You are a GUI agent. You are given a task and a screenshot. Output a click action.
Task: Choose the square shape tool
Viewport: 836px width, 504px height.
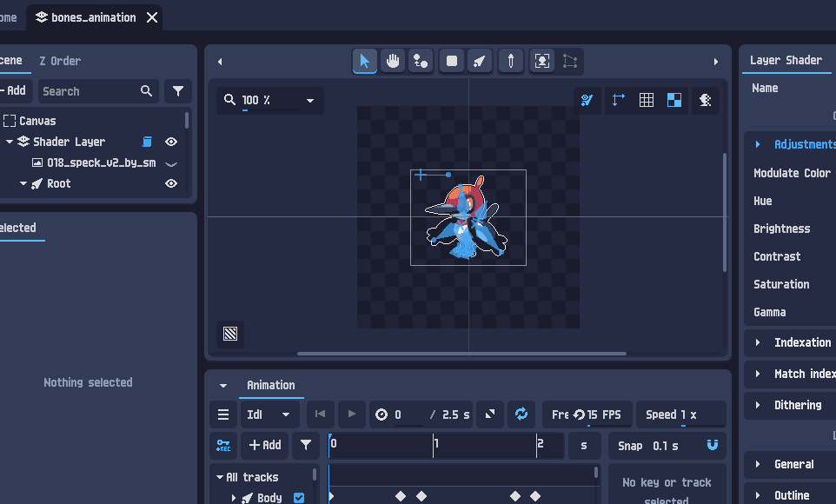[x=452, y=62]
